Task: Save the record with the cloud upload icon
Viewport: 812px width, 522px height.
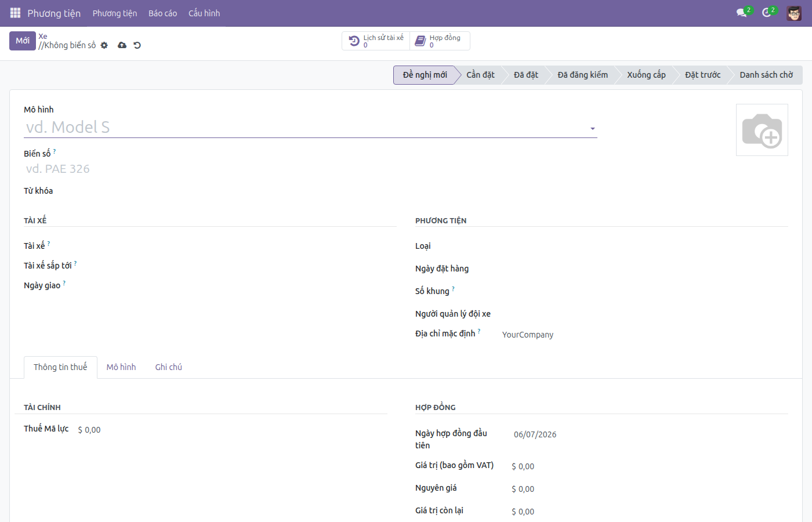Action: (x=122, y=45)
